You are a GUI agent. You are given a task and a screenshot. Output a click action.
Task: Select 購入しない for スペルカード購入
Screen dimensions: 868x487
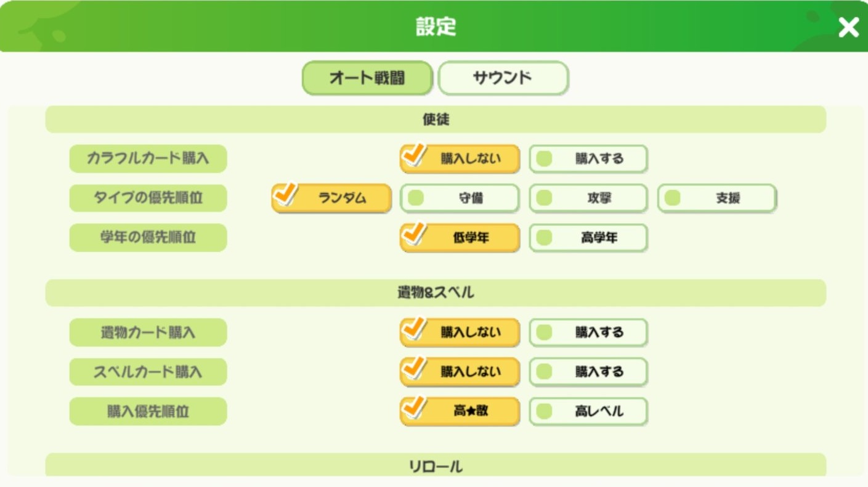coord(460,372)
